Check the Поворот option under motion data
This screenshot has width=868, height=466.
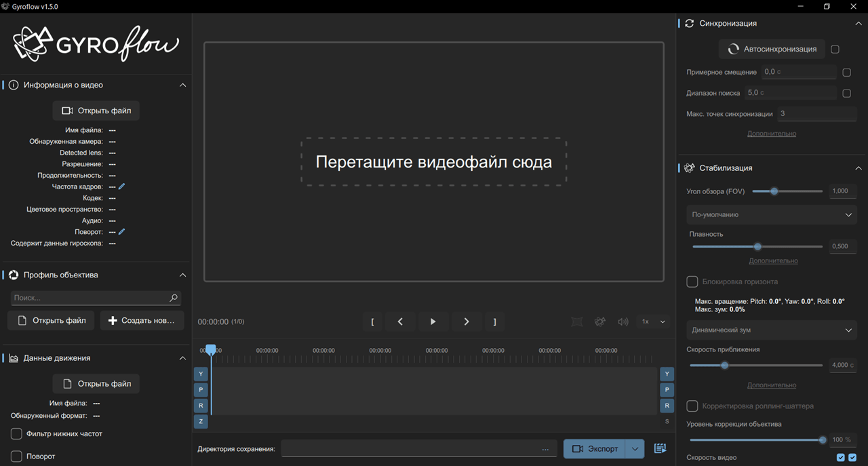pos(16,457)
